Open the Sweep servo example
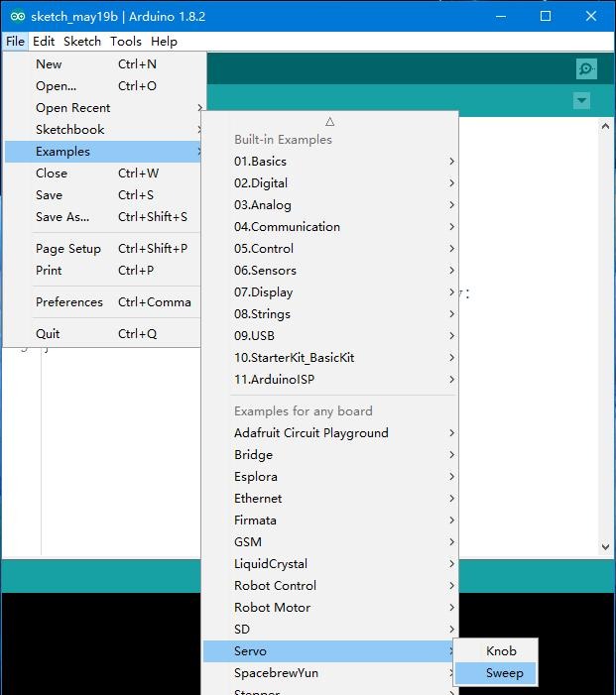 [496, 673]
